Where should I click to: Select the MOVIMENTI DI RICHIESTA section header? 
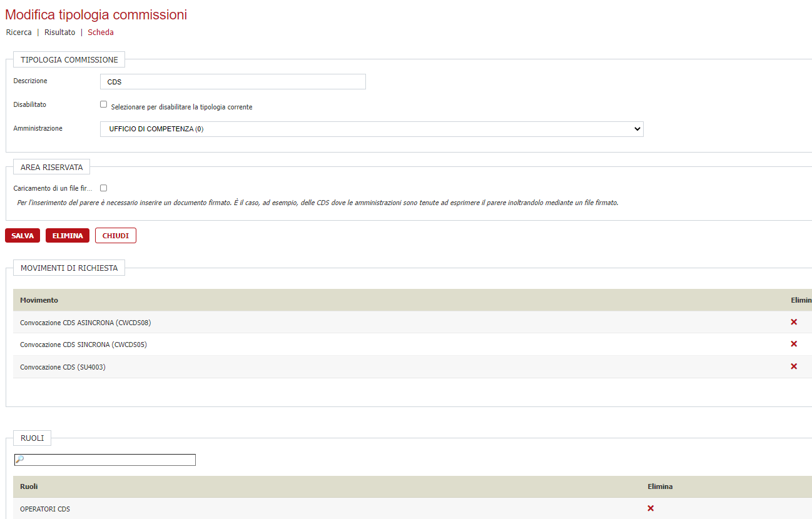pos(69,267)
